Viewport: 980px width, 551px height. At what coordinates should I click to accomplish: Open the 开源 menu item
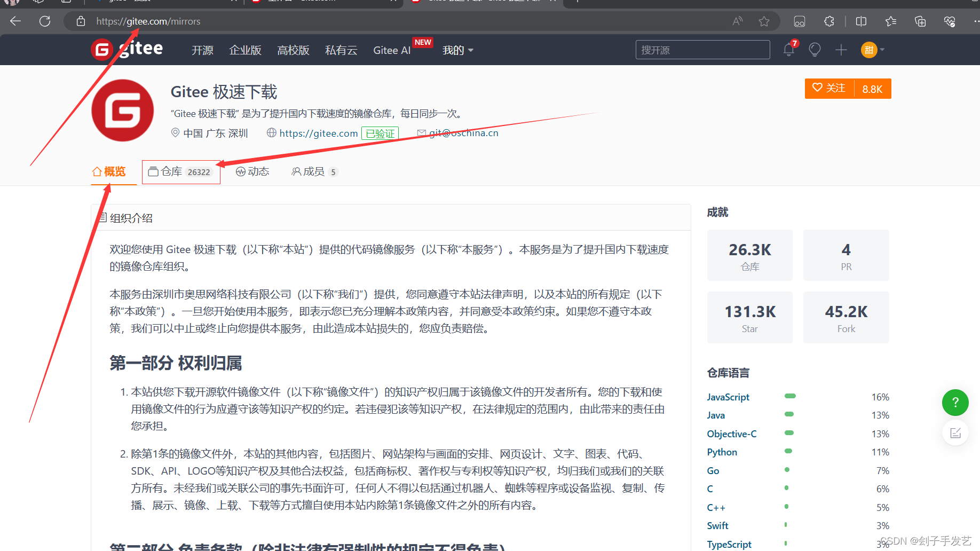tap(202, 50)
